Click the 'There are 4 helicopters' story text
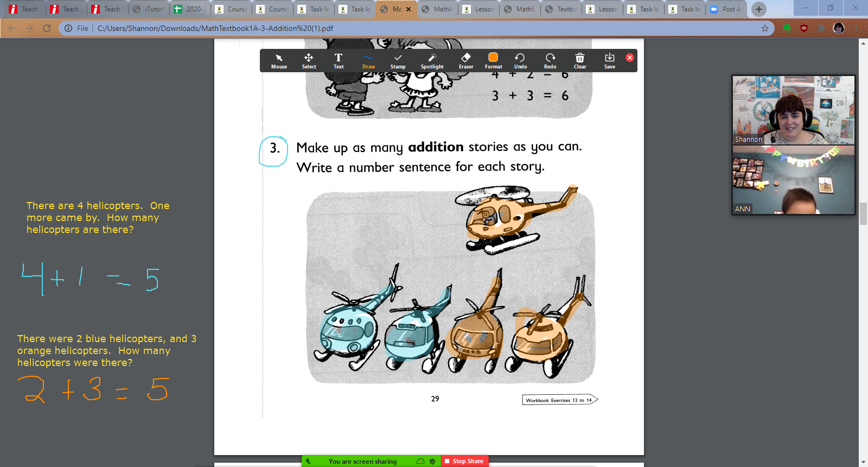Image resolution: width=868 pixels, height=467 pixels. pos(98,217)
